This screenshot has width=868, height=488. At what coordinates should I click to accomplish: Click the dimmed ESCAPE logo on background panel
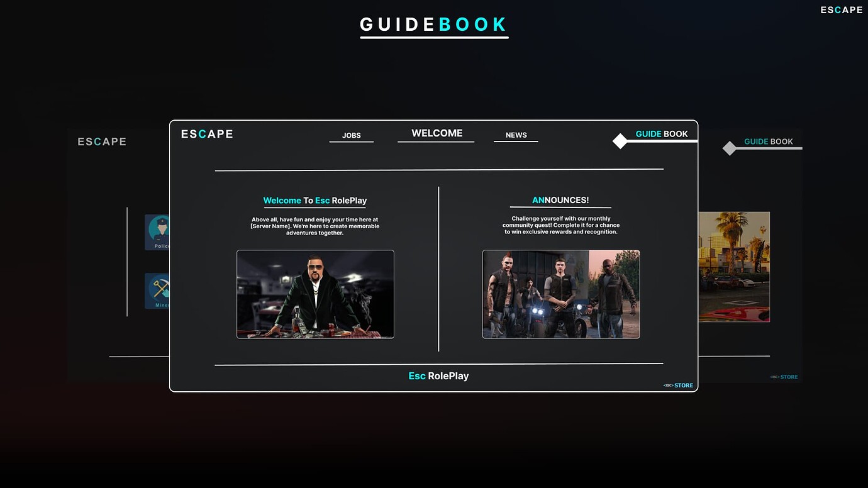[x=102, y=142]
